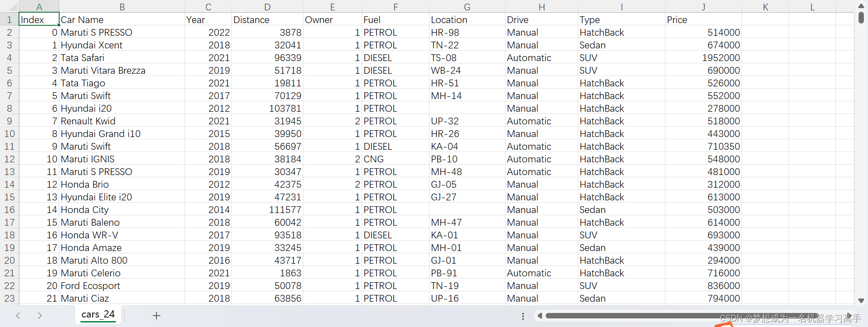The height and width of the screenshot is (327, 868).
Task: Select the Honda WR-V cell
Action: coord(122,235)
